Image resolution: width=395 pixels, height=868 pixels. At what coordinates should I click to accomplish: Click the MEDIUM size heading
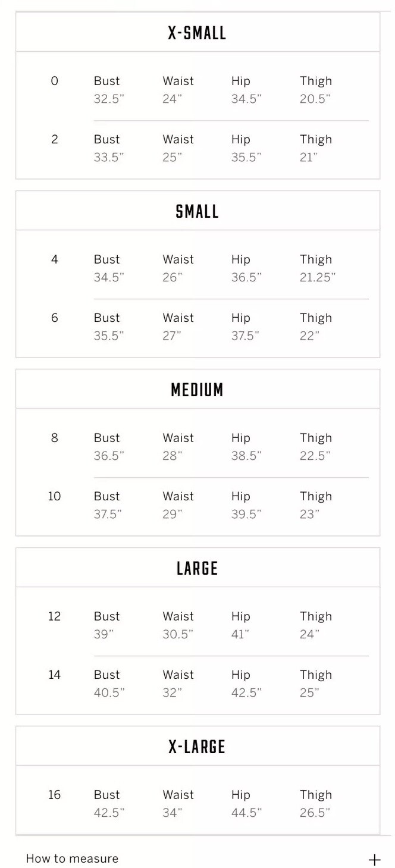click(197, 390)
